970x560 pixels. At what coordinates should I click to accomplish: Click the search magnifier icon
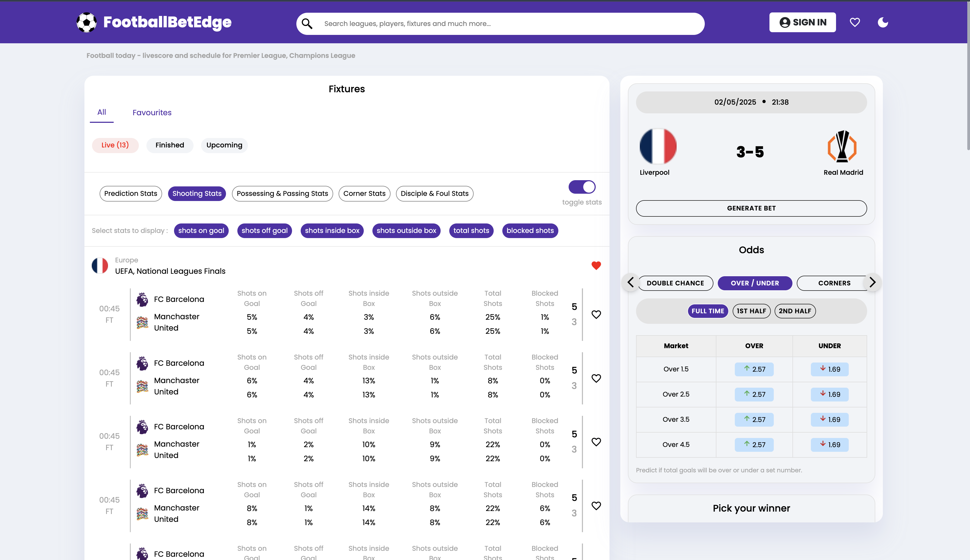(307, 24)
